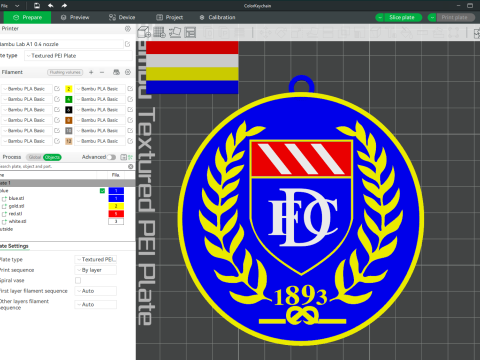Switch process scope to Global
This screenshot has height=360, width=480.
point(35,157)
